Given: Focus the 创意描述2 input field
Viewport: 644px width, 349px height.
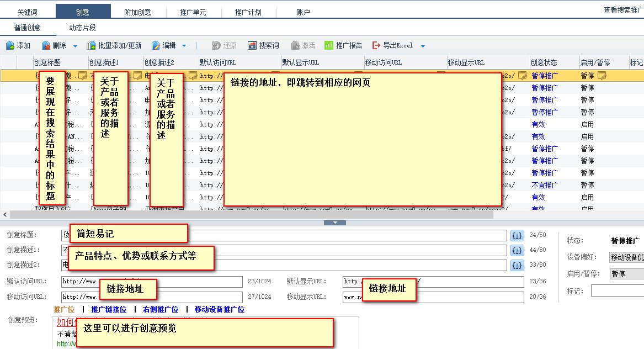Looking at the screenshot, I should pyautogui.click(x=284, y=266).
